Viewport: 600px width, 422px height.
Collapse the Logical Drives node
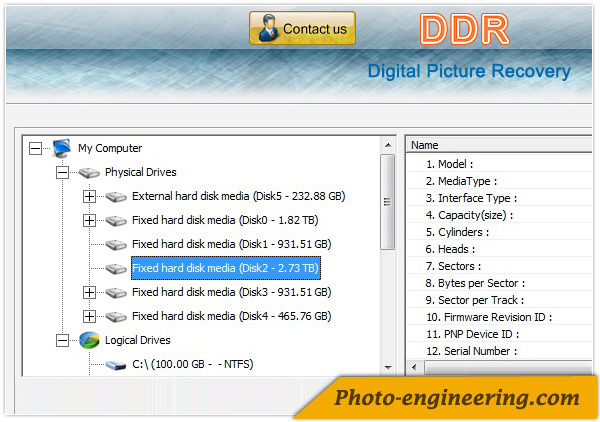(62, 341)
